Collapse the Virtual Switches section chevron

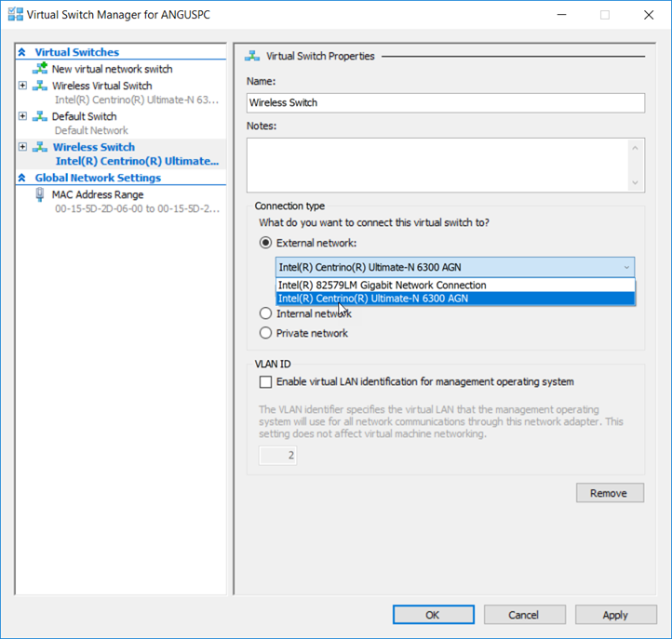click(21, 52)
